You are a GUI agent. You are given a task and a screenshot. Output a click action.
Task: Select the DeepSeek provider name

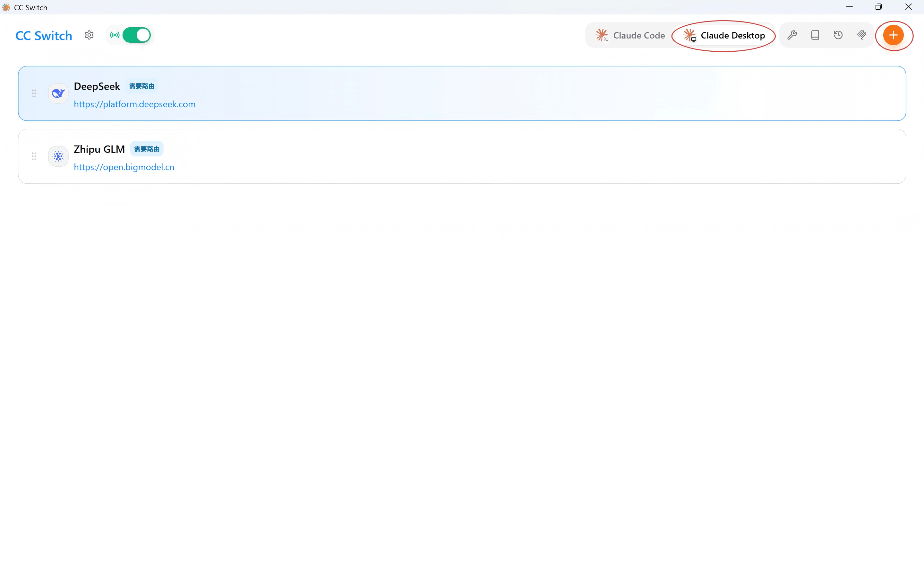(x=97, y=86)
